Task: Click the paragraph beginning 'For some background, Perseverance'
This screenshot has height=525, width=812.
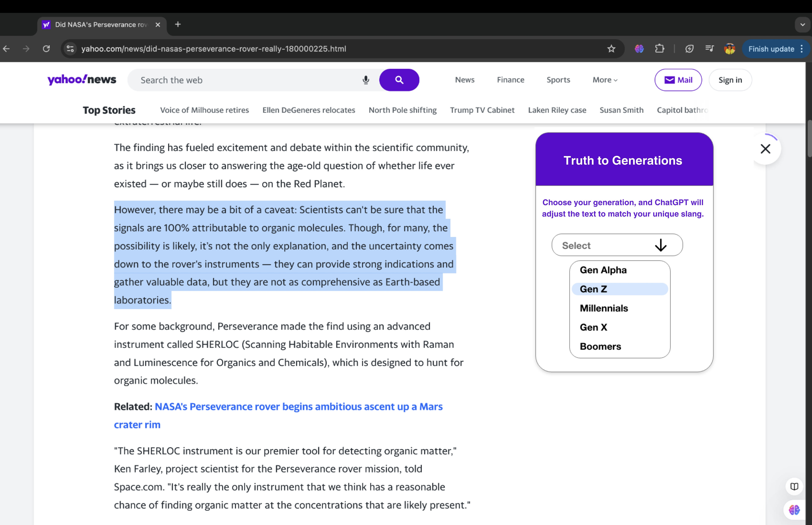Action: coord(289,353)
